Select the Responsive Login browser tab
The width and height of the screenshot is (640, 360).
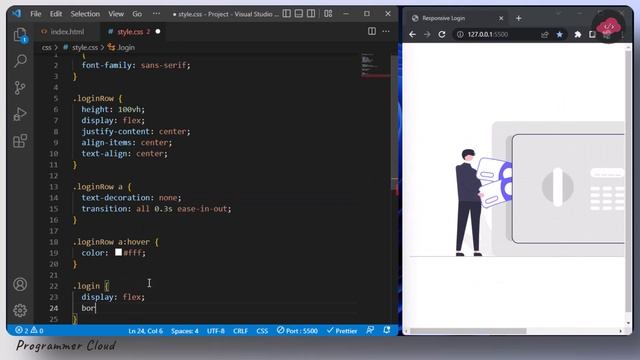coord(458,18)
